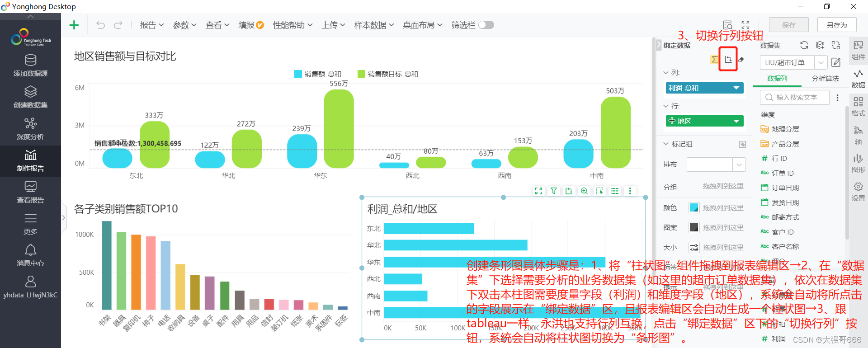Open the 格式 panel tab
The image size is (868, 348).
click(858, 107)
